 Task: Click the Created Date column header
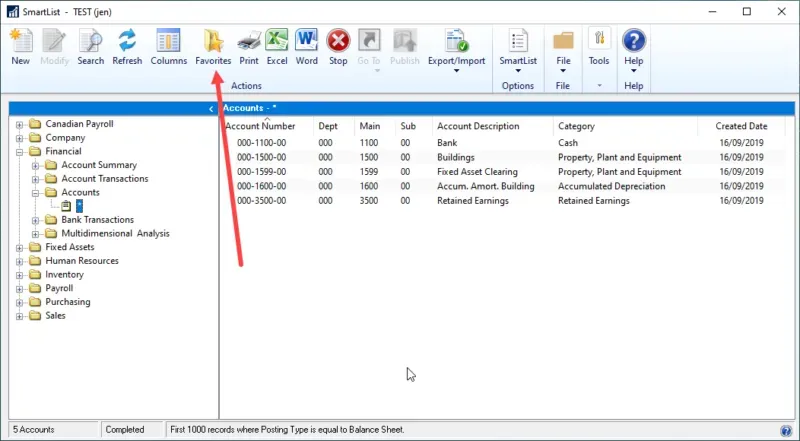pos(741,127)
